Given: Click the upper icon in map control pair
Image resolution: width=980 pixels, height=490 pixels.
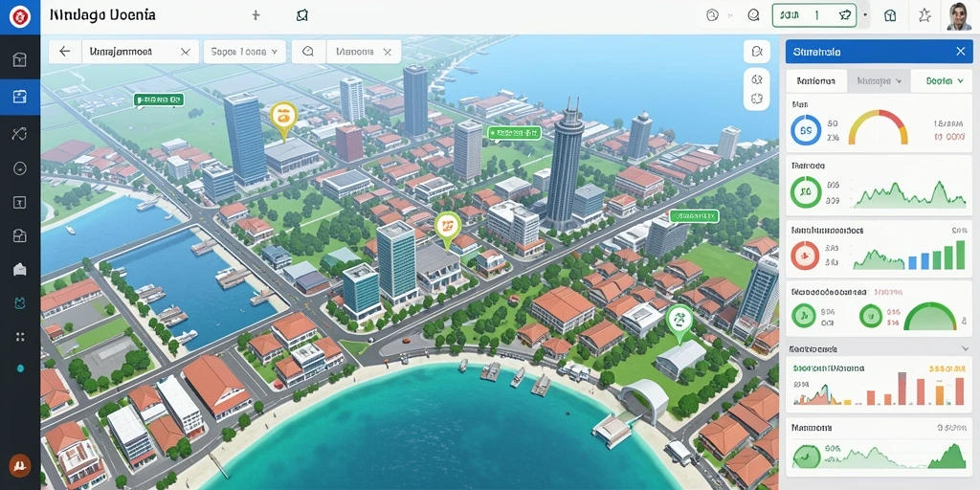Looking at the screenshot, I should 757,80.
